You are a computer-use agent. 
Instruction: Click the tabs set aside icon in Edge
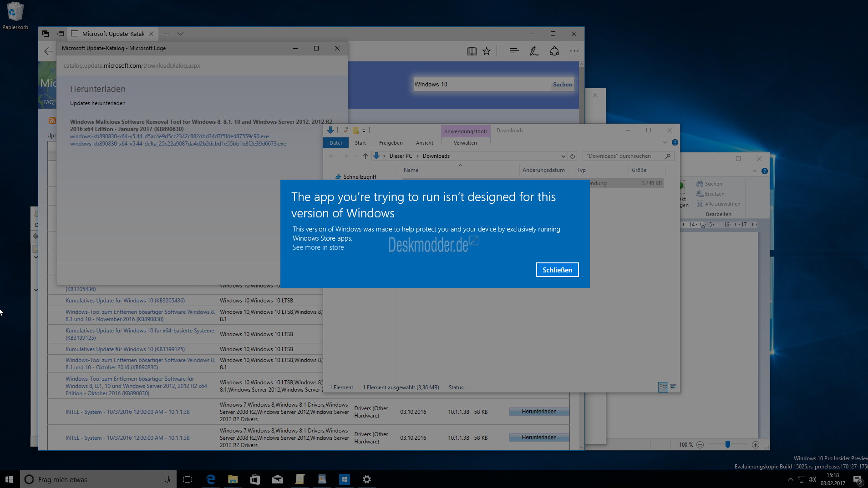click(x=45, y=34)
